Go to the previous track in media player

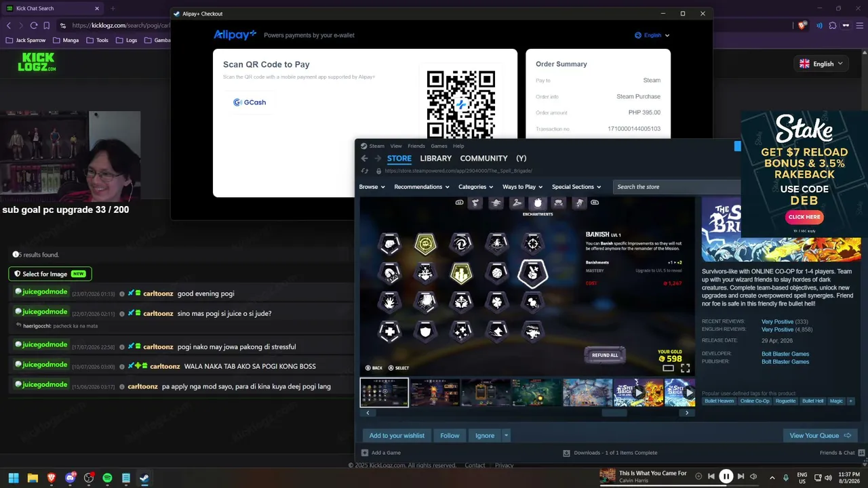pos(711,476)
